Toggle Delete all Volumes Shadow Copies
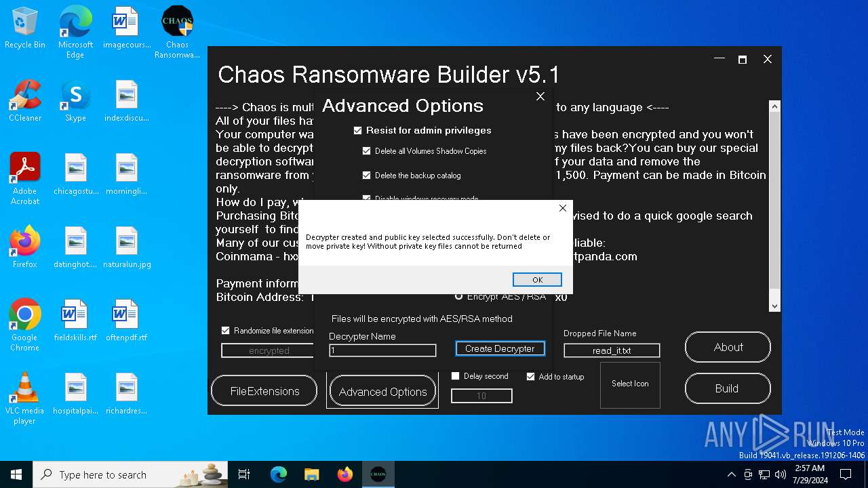868x488 pixels. (x=367, y=151)
